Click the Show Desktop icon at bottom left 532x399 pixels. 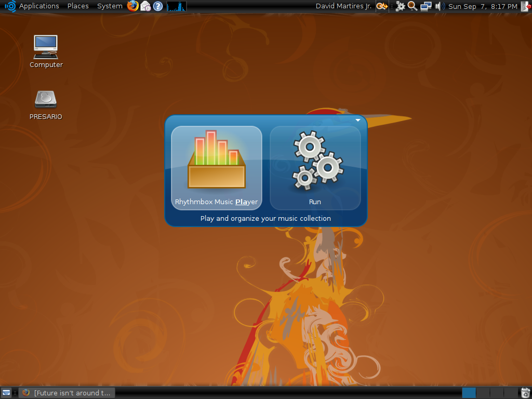tap(6, 393)
